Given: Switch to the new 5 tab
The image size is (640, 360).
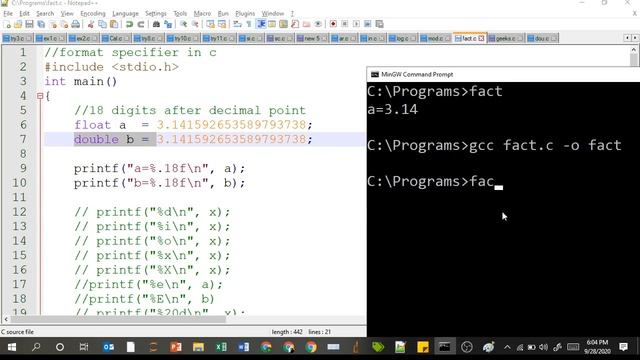Looking at the screenshot, I should (x=312, y=38).
